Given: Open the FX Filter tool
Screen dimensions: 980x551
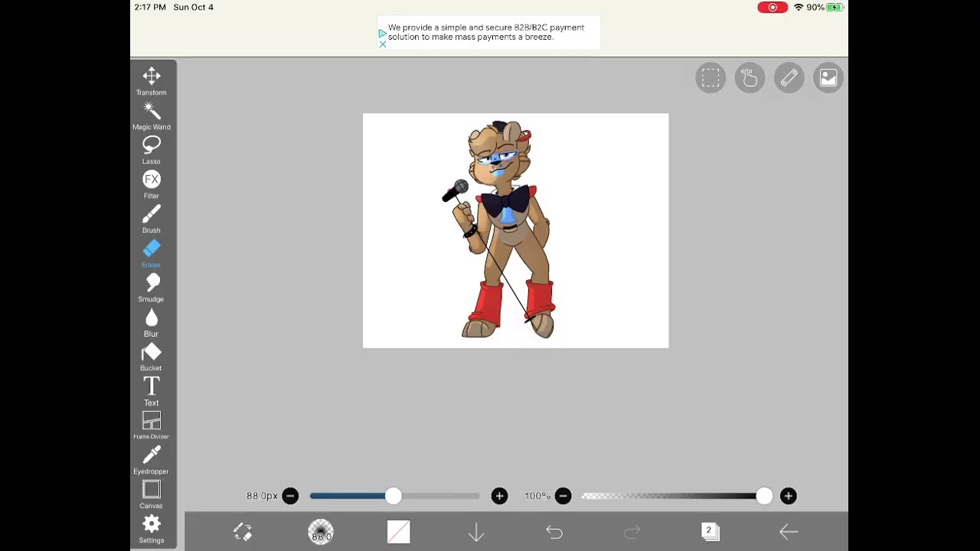Looking at the screenshot, I should 151,184.
